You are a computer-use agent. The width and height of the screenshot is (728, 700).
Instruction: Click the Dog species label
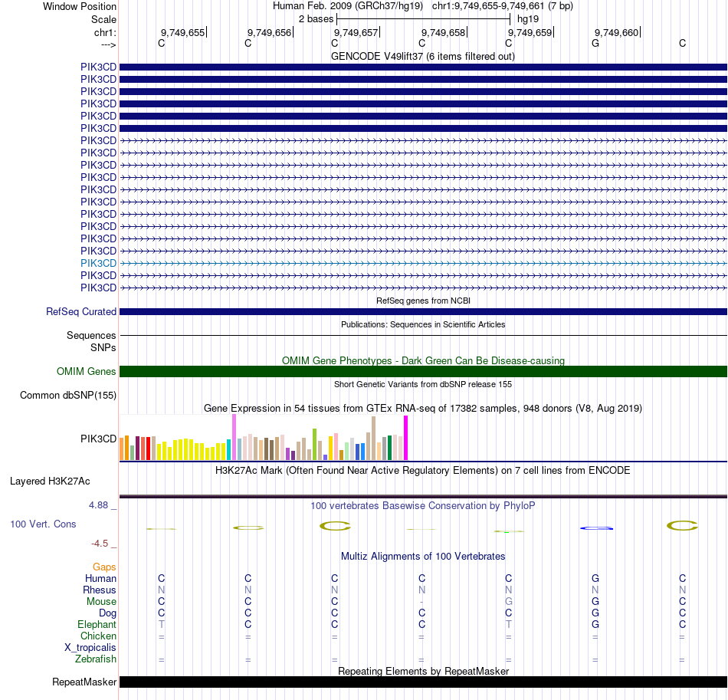click(107, 613)
